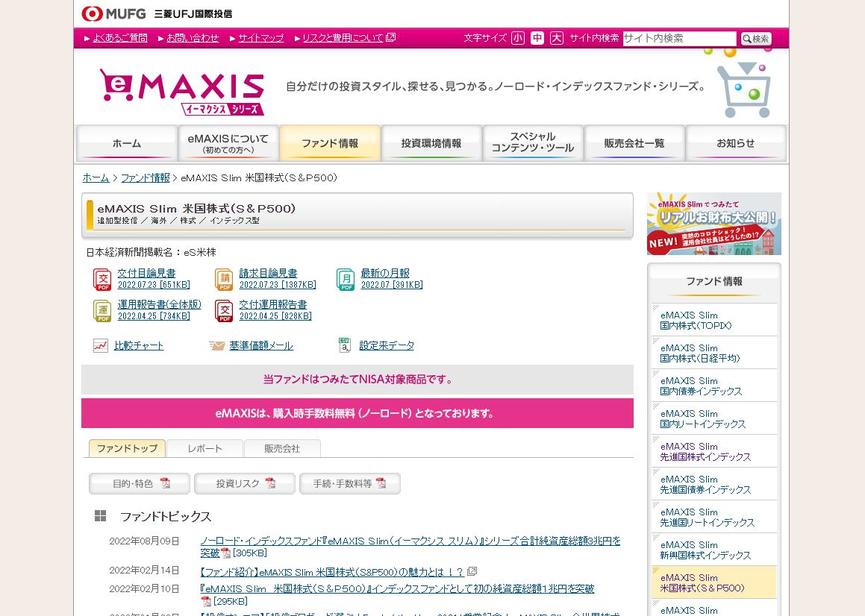The height and width of the screenshot is (616, 865).
Task: Click the 検索 search button
Action: pyautogui.click(x=756, y=39)
